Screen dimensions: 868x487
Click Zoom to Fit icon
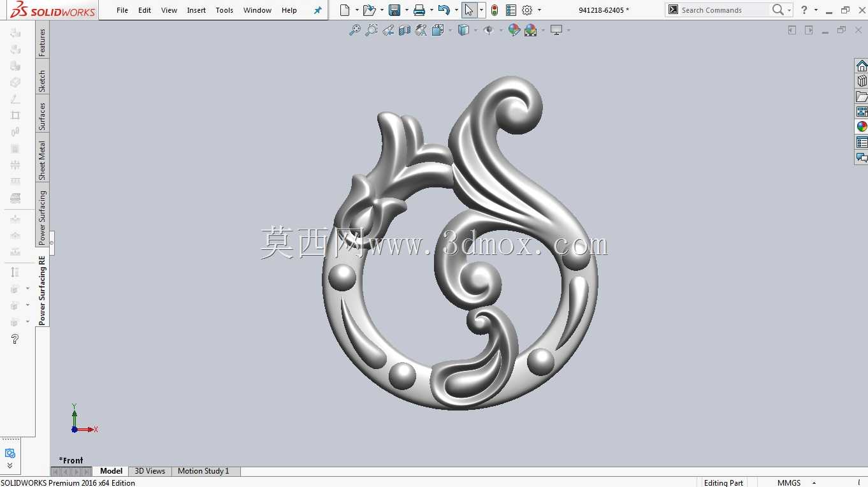pyautogui.click(x=355, y=30)
